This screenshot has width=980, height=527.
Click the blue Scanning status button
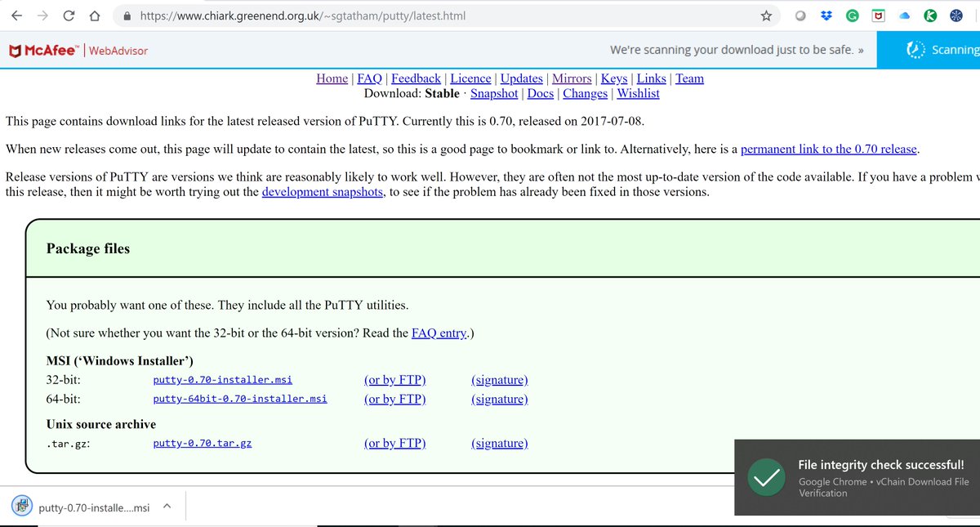tap(929, 50)
